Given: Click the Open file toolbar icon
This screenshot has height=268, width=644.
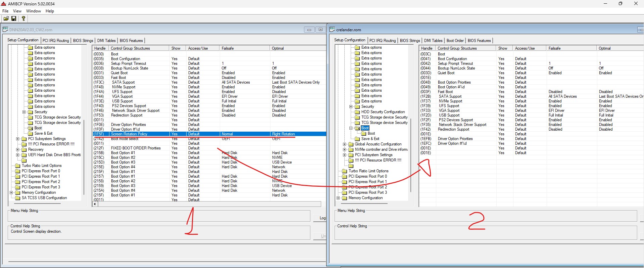Looking at the screenshot, I should click(6, 18).
